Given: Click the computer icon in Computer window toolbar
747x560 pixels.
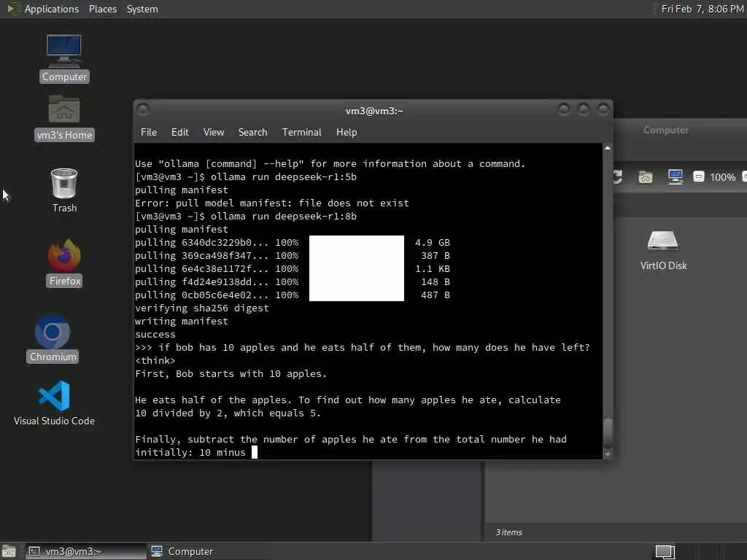Looking at the screenshot, I should click(x=675, y=177).
